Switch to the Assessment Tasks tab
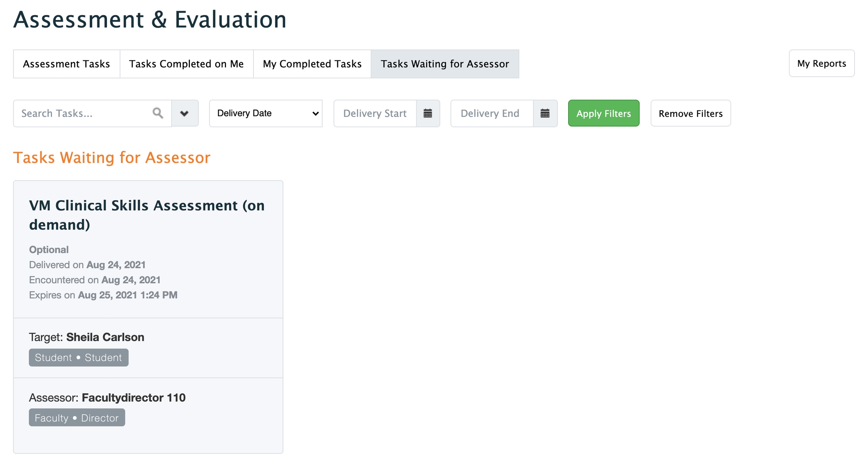 [66, 64]
